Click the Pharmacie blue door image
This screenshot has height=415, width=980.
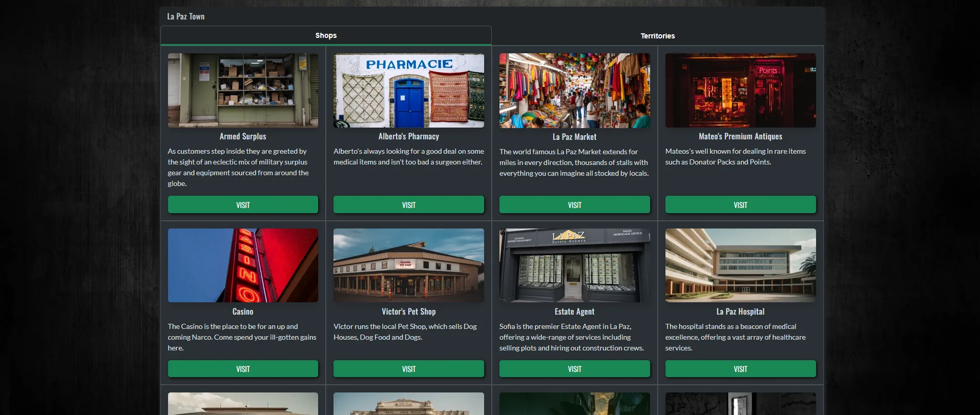tap(408, 91)
